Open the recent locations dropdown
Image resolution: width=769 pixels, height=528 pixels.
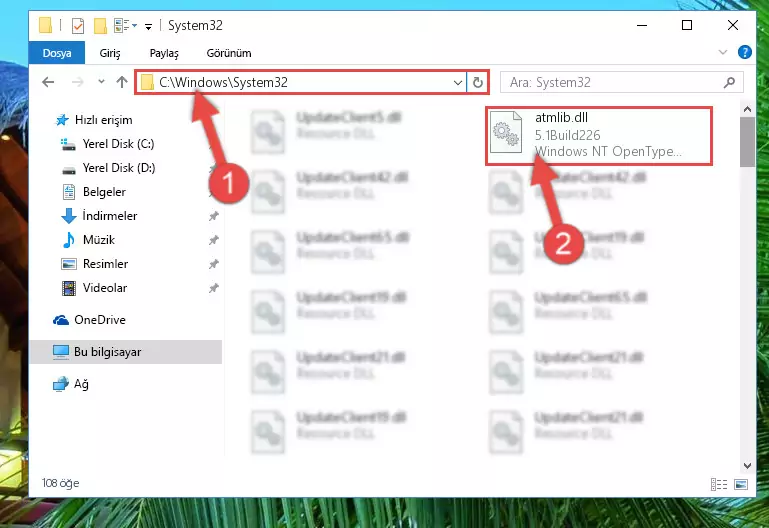101,82
